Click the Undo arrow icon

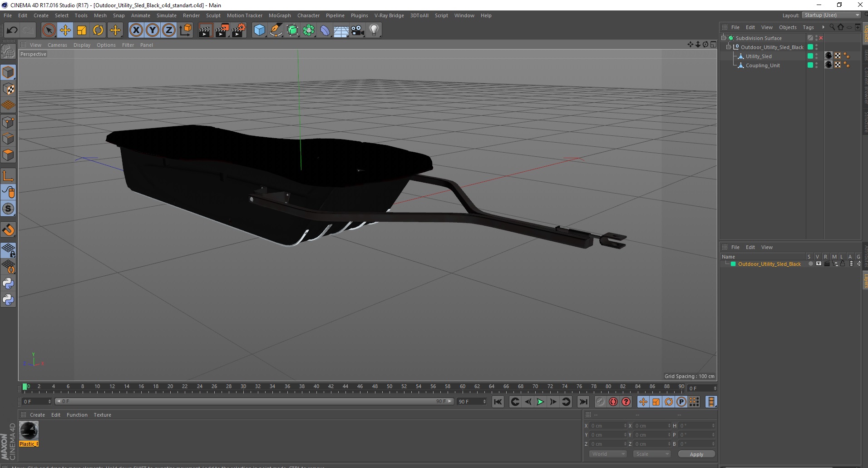pyautogui.click(x=12, y=30)
